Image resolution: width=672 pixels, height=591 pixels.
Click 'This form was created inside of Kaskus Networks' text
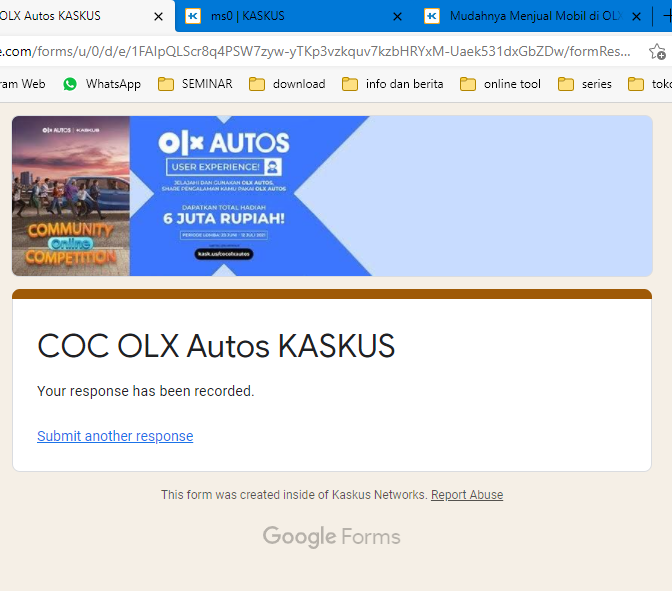pos(294,495)
